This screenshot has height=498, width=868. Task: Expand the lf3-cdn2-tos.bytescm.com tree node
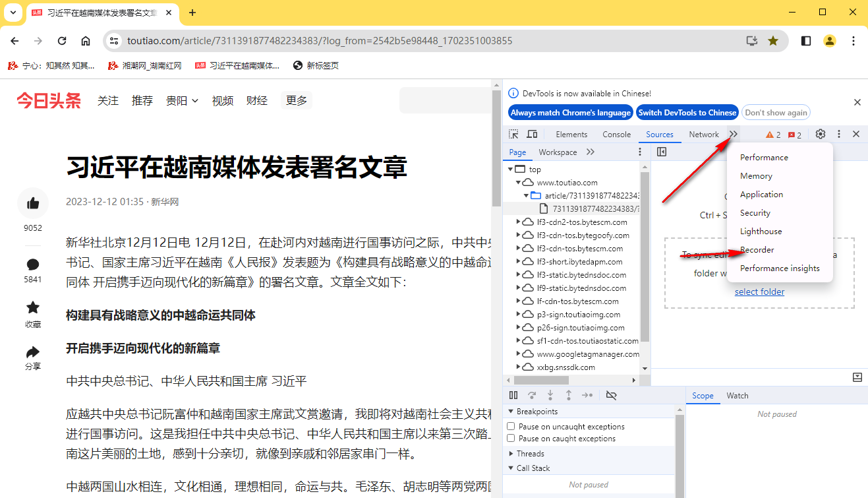pos(519,222)
